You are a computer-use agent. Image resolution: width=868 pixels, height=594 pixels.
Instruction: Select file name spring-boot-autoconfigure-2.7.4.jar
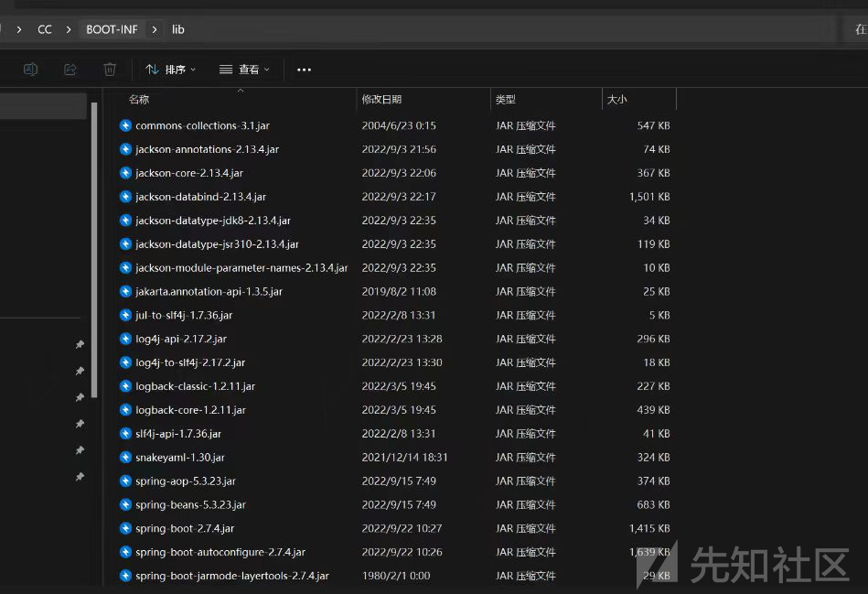point(220,552)
